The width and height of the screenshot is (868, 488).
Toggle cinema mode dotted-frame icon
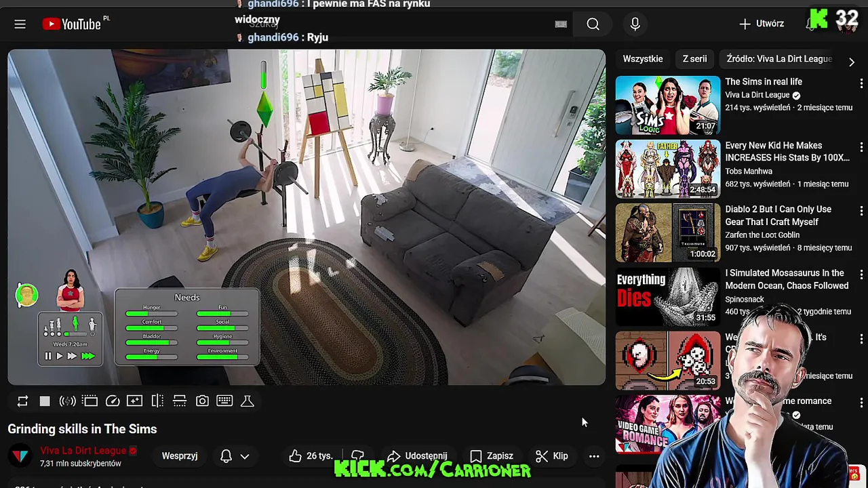(x=90, y=401)
